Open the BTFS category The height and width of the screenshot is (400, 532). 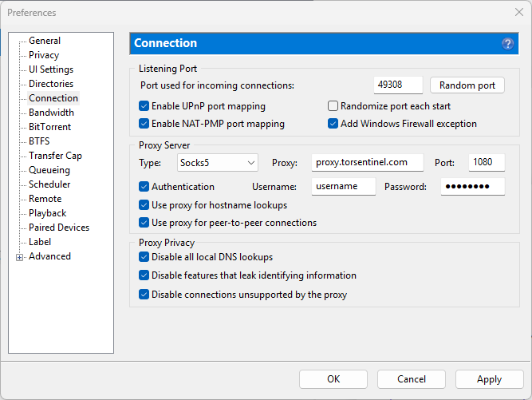[x=39, y=141]
